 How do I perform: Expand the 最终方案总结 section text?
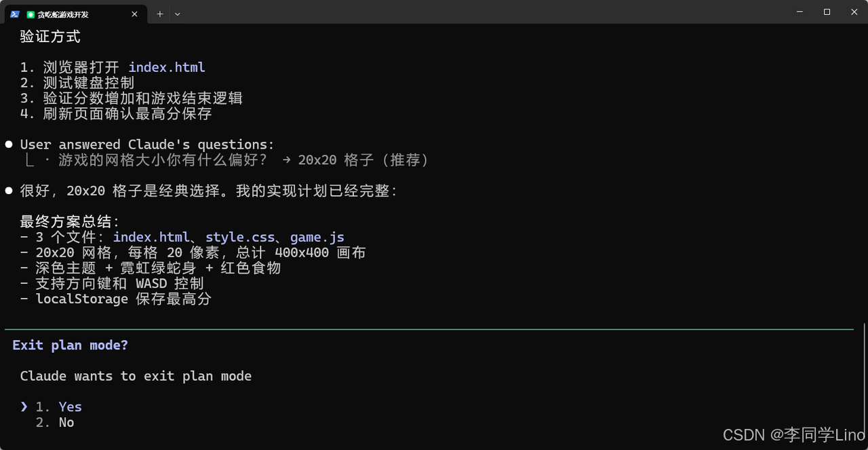click(70, 221)
